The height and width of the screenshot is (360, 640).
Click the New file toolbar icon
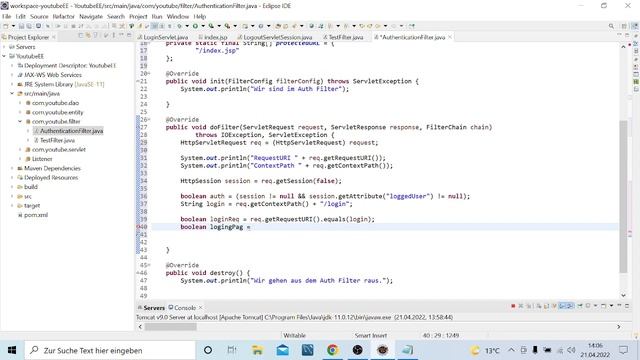(x=6, y=26)
